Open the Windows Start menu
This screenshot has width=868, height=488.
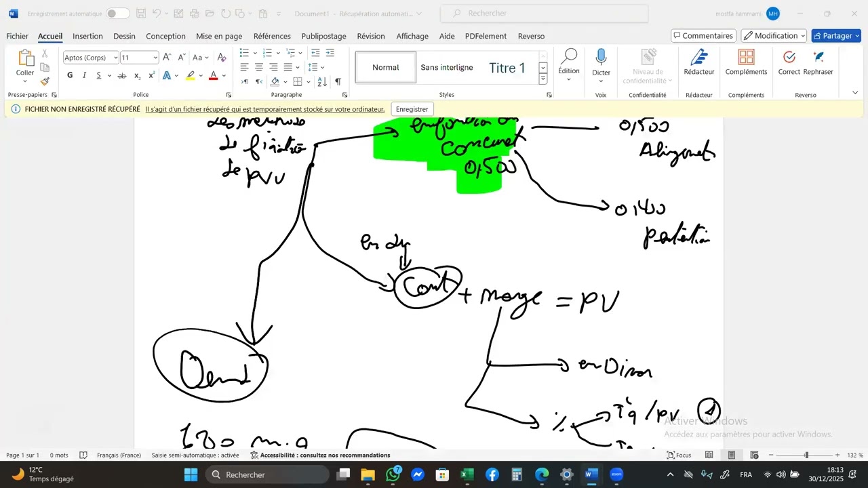click(x=191, y=474)
